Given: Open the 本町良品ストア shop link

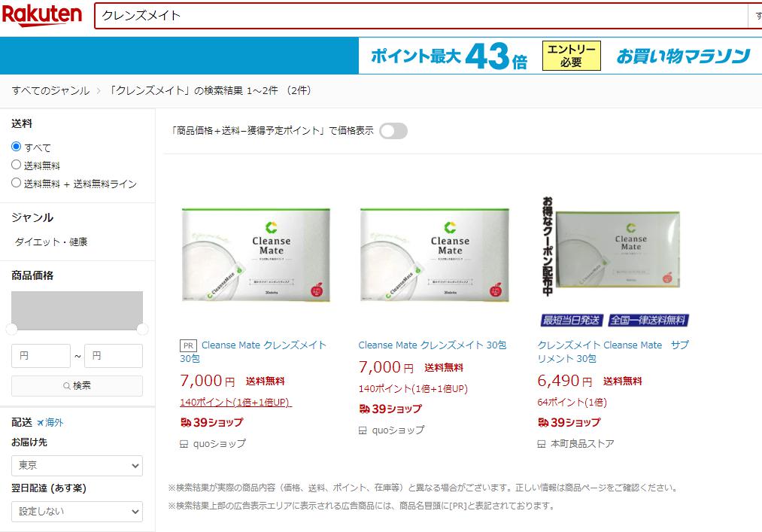Looking at the screenshot, I should (582, 443).
